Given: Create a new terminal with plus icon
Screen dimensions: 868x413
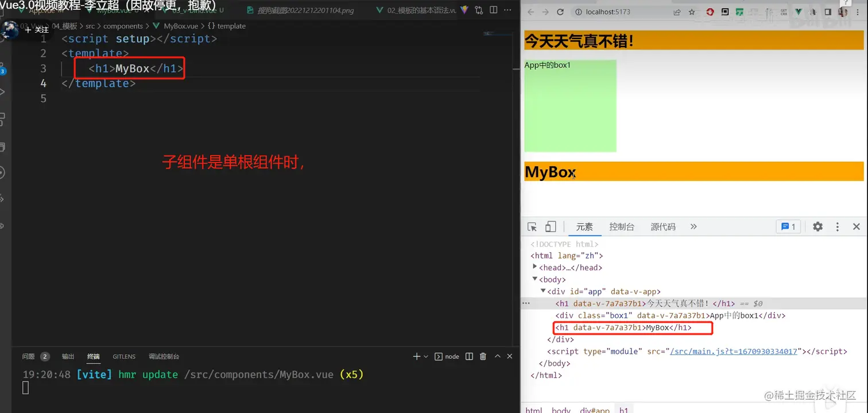Looking at the screenshot, I should click(417, 357).
